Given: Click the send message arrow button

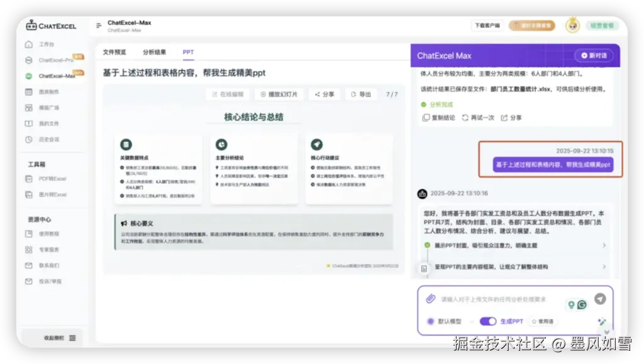Looking at the screenshot, I should coord(600,299).
